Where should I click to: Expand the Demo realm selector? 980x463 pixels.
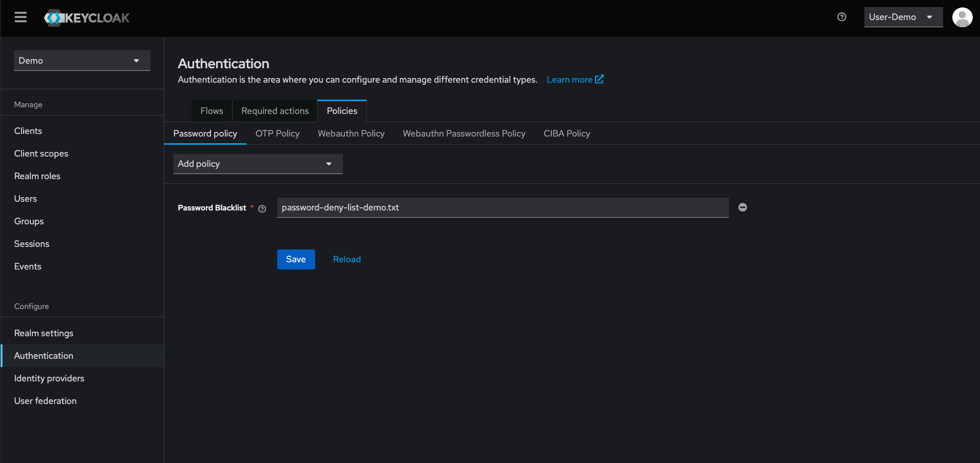click(x=82, y=61)
